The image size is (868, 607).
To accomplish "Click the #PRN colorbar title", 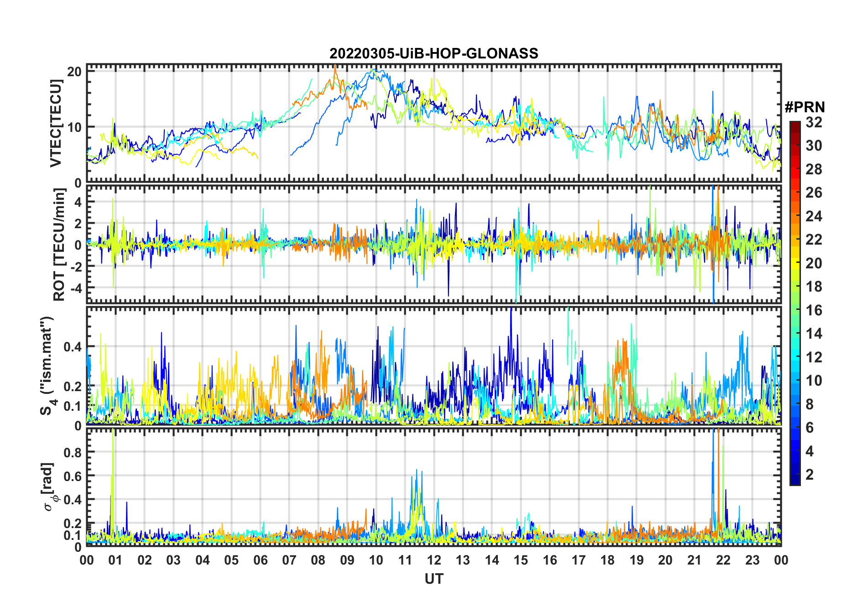I will point(805,107).
